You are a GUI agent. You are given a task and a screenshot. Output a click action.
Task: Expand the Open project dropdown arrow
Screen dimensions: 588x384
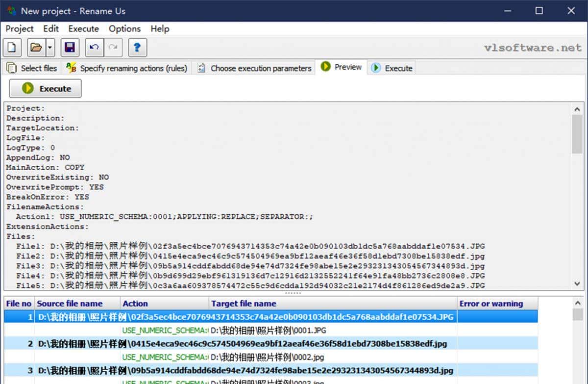(x=50, y=48)
